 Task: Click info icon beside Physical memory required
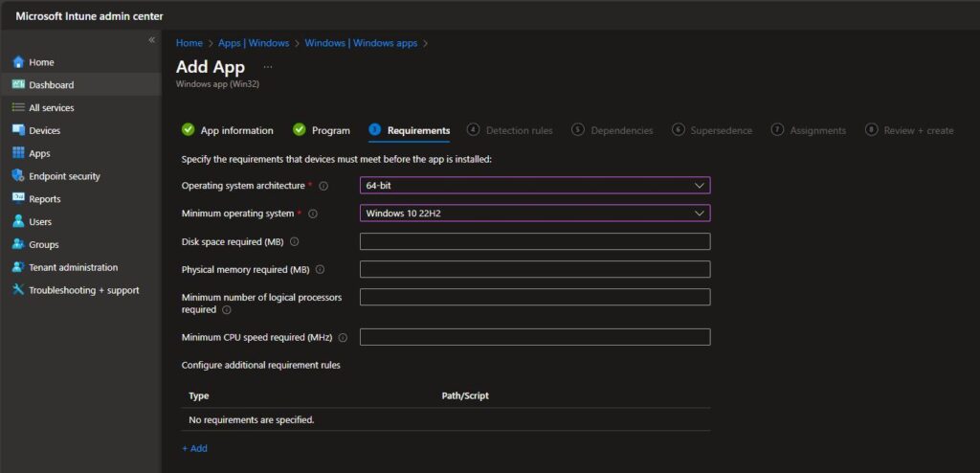pos(320,270)
